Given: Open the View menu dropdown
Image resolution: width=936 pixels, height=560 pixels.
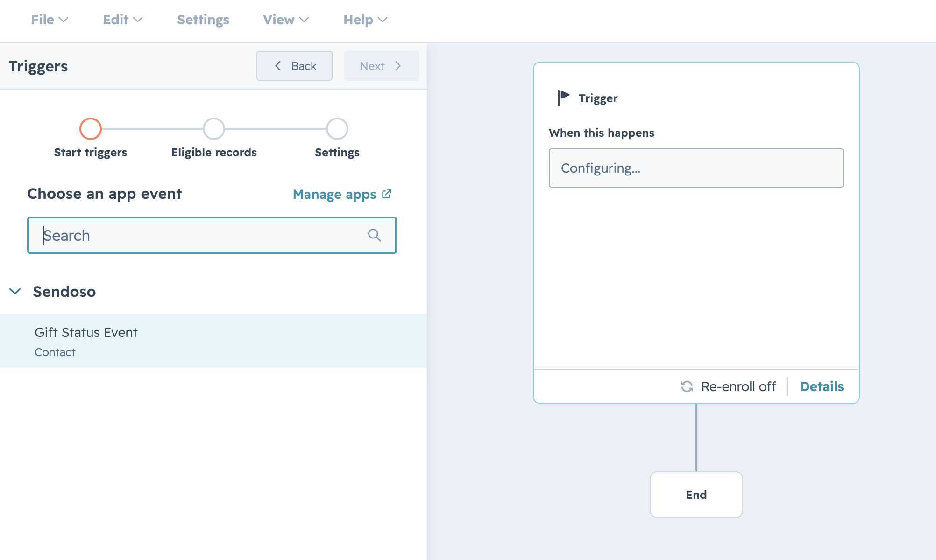Looking at the screenshot, I should tap(286, 20).
